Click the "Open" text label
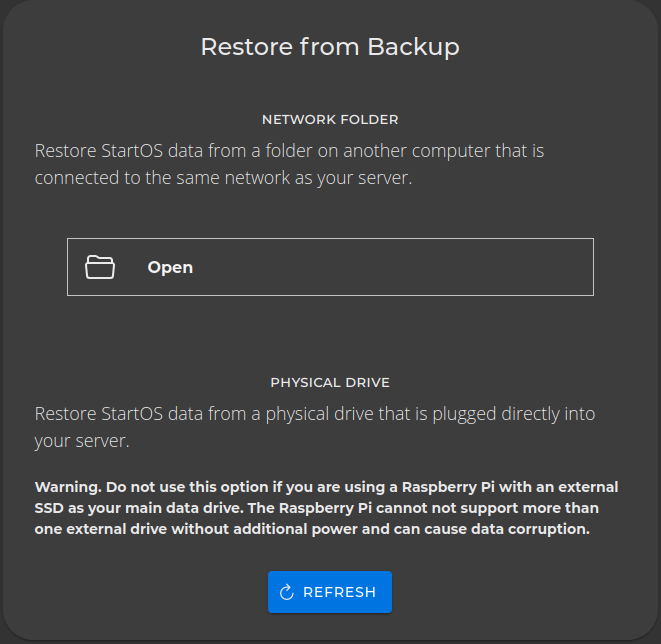This screenshot has width=661, height=644. (x=170, y=267)
